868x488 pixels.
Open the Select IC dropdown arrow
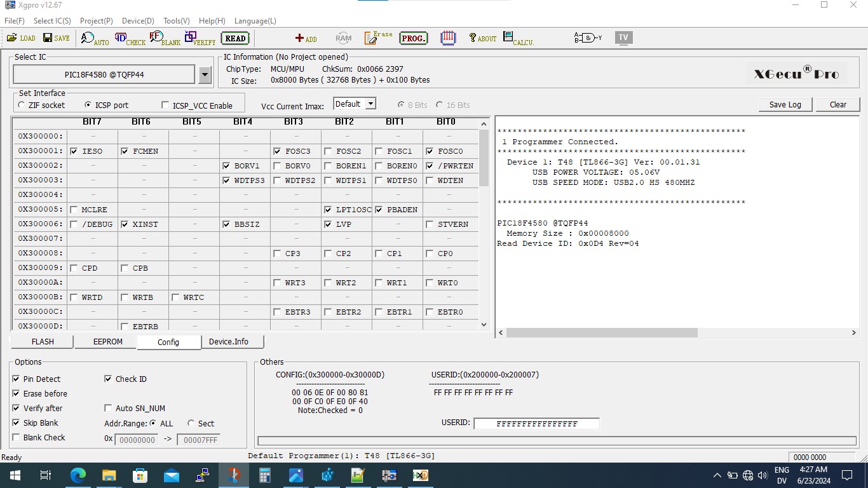click(205, 75)
